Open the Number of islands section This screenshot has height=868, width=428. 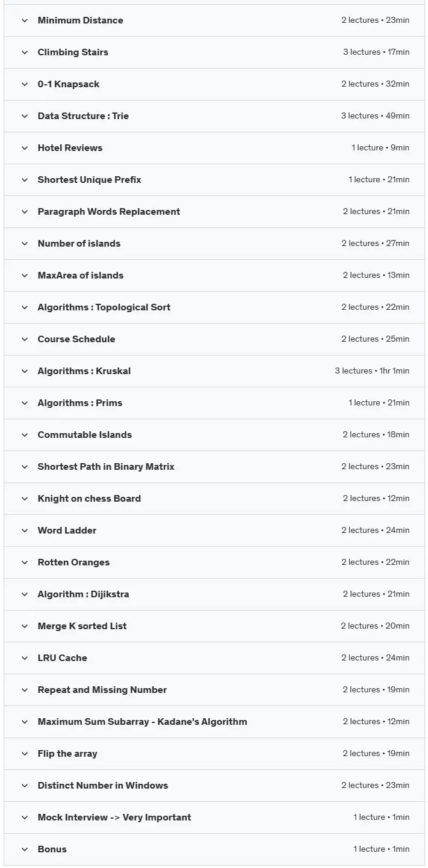point(214,244)
